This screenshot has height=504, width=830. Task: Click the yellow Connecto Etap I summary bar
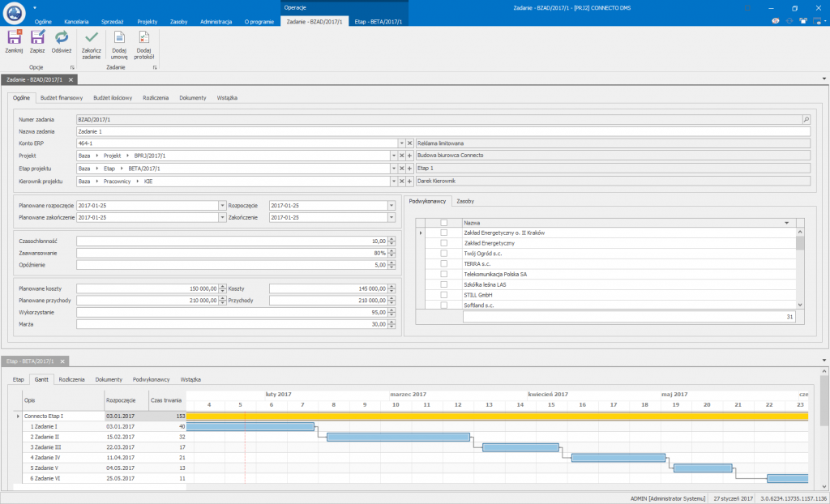(497, 416)
